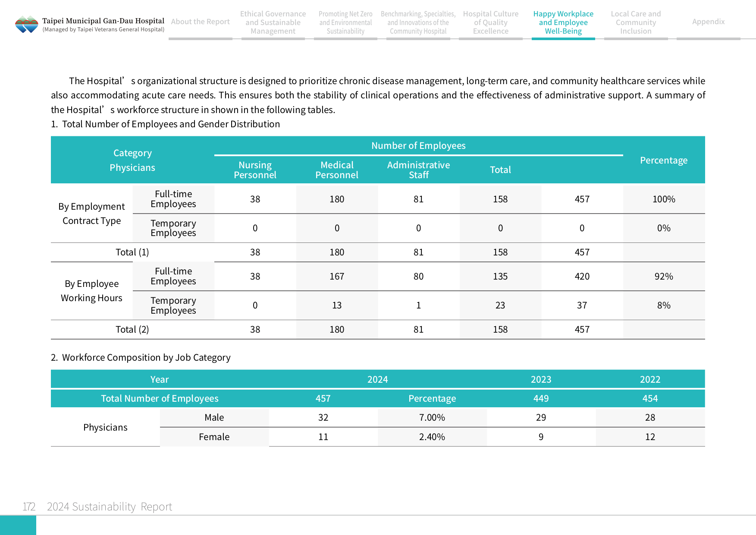Click the 'Percentage' header in first table
Image resolution: width=756 pixels, height=535 pixels.
point(664,160)
